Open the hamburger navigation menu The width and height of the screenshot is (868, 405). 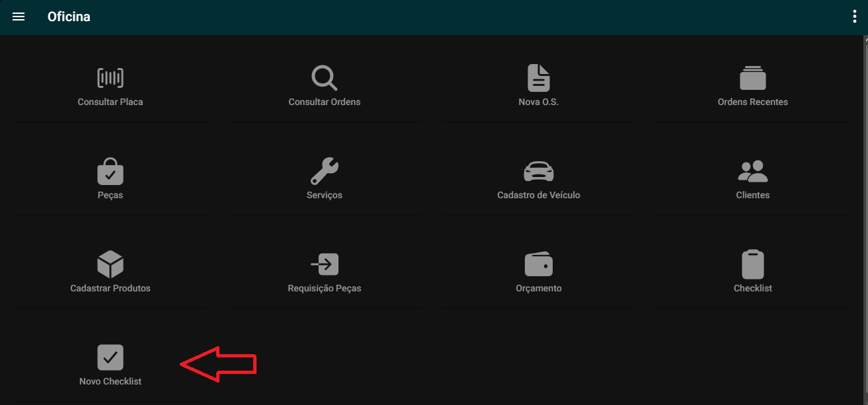[x=19, y=17]
